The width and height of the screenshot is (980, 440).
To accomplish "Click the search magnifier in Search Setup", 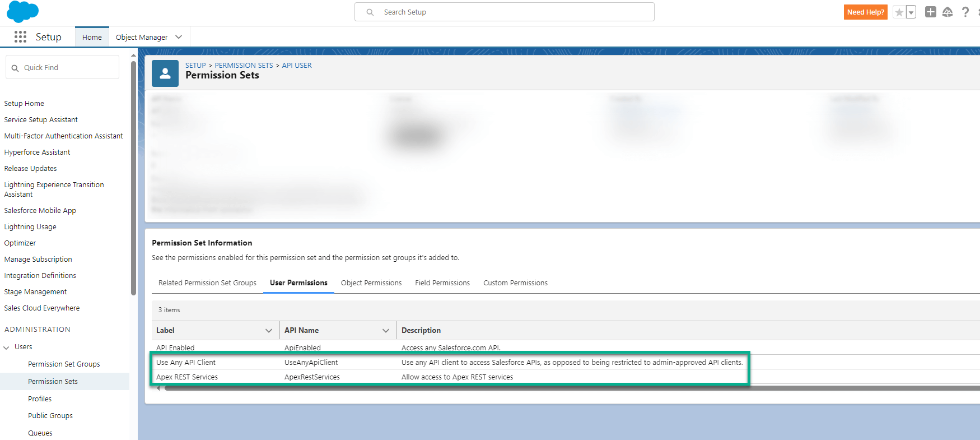I will [370, 12].
